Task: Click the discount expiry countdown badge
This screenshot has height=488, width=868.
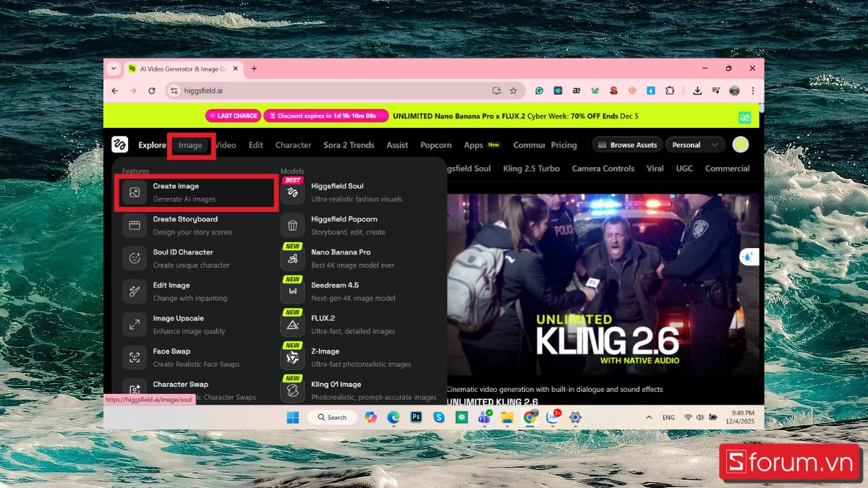Action: coord(326,116)
